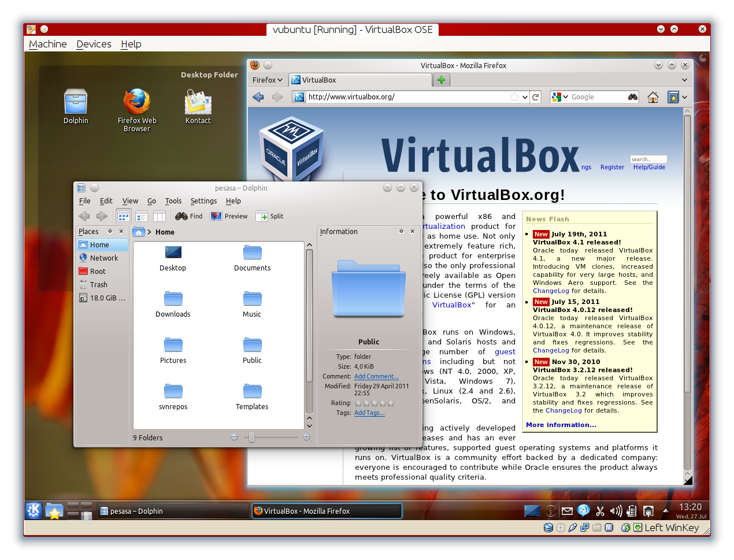
Task: Click the Dolphin back arrow
Action: pyautogui.click(x=84, y=216)
